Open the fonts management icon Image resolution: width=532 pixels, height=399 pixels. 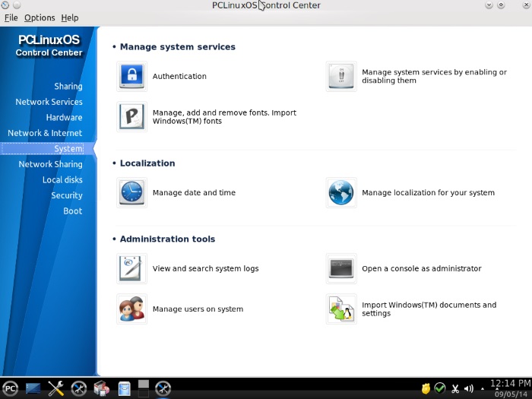click(131, 117)
